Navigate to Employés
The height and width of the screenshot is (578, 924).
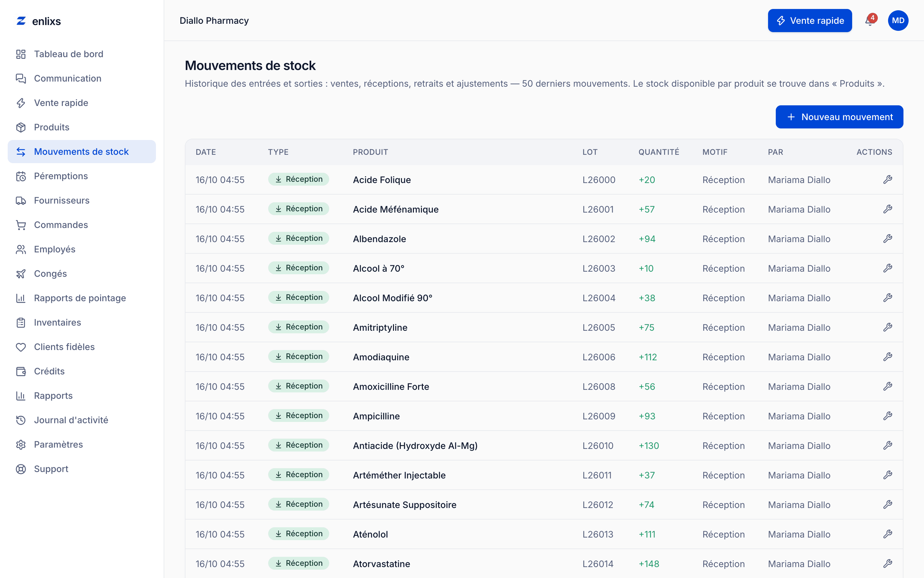coord(82,249)
